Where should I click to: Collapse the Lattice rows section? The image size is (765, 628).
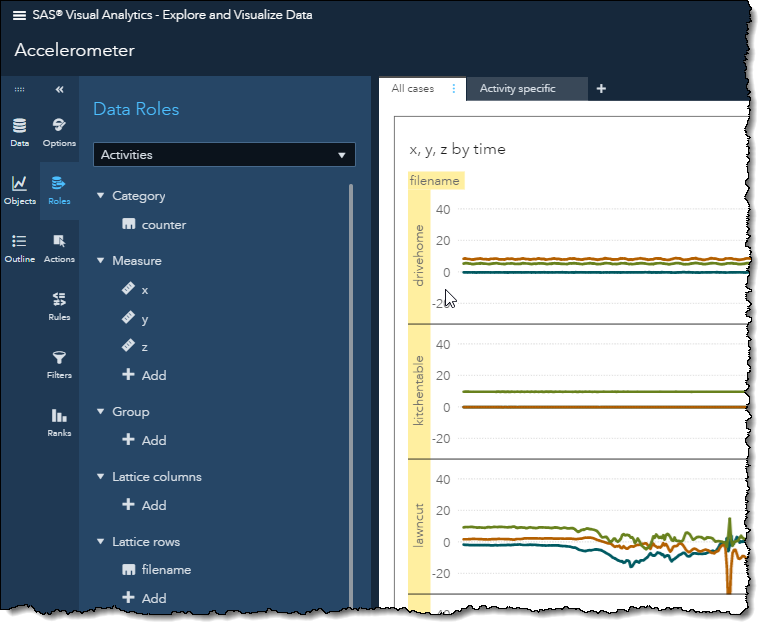click(101, 541)
